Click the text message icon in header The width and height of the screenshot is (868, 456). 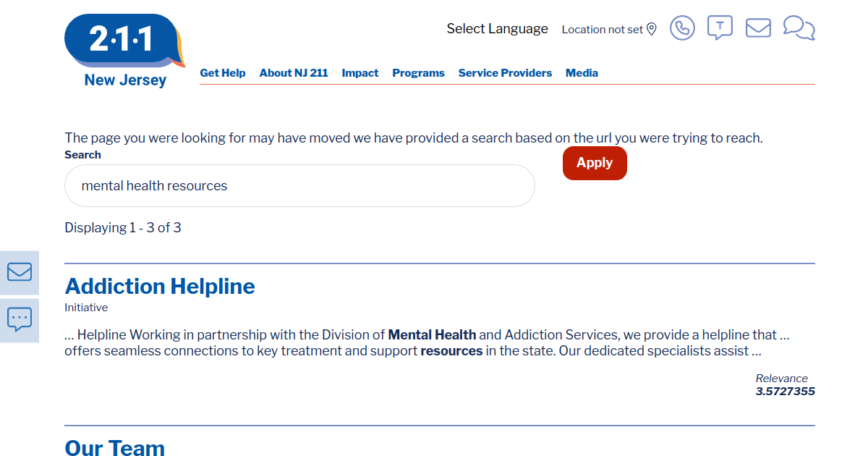719,28
